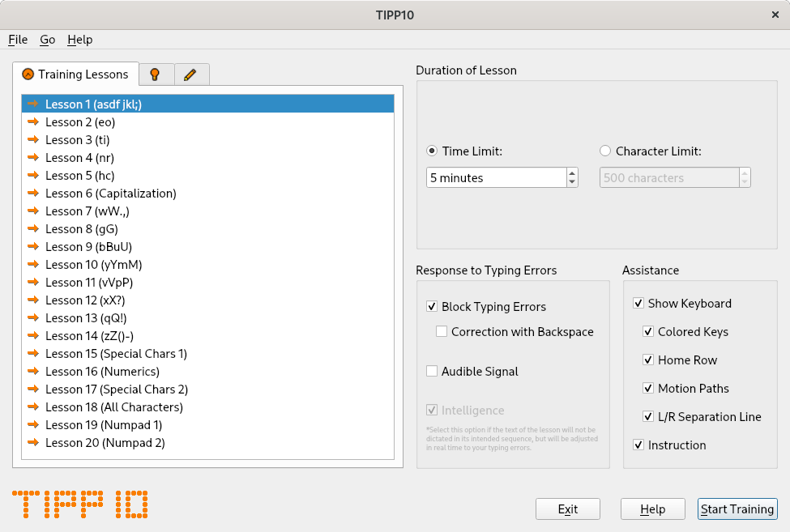This screenshot has height=532, width=790.
Task: Click the arrow icon next to Lesson 6
Action: click(32, 194)
